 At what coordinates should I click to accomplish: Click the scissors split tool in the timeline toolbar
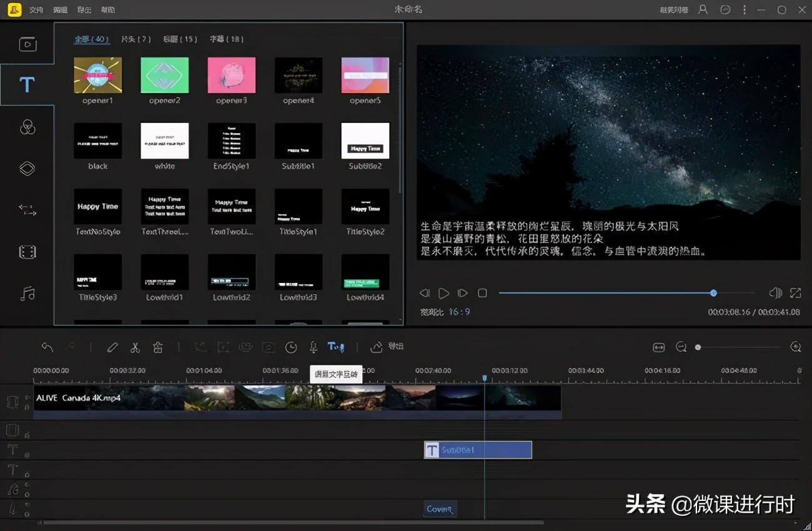[135, 347]
